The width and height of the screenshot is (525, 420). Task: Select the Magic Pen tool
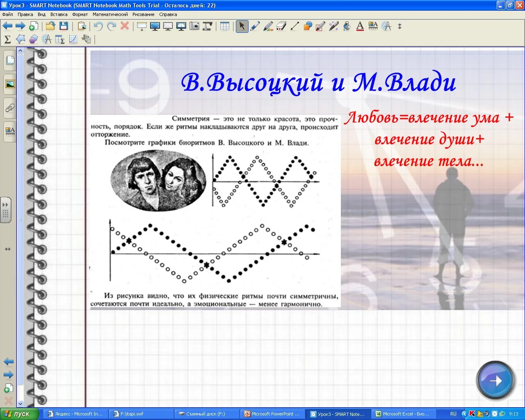pos(334,26)
